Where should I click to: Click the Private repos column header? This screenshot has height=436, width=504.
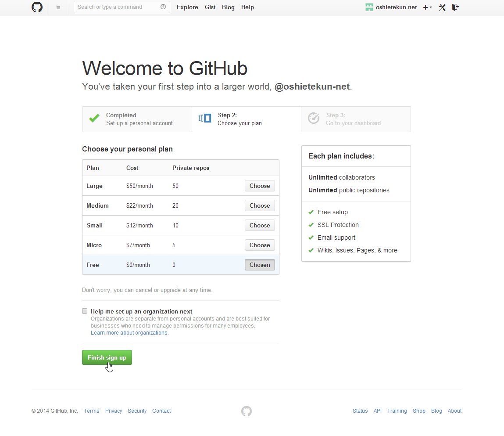191,168
